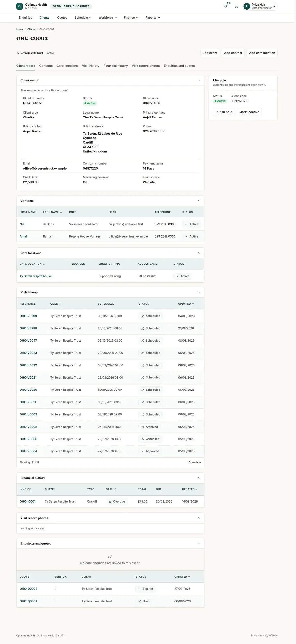
Task: Collapse the Financial history panel
Action: [199, 478]
